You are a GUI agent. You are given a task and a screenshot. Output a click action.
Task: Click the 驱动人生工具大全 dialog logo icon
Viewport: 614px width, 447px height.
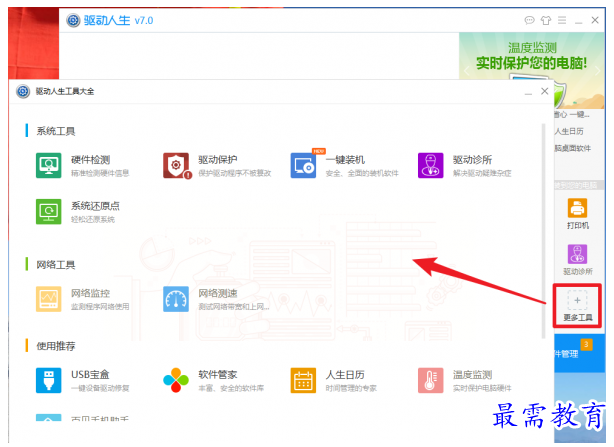coord(23,92)
